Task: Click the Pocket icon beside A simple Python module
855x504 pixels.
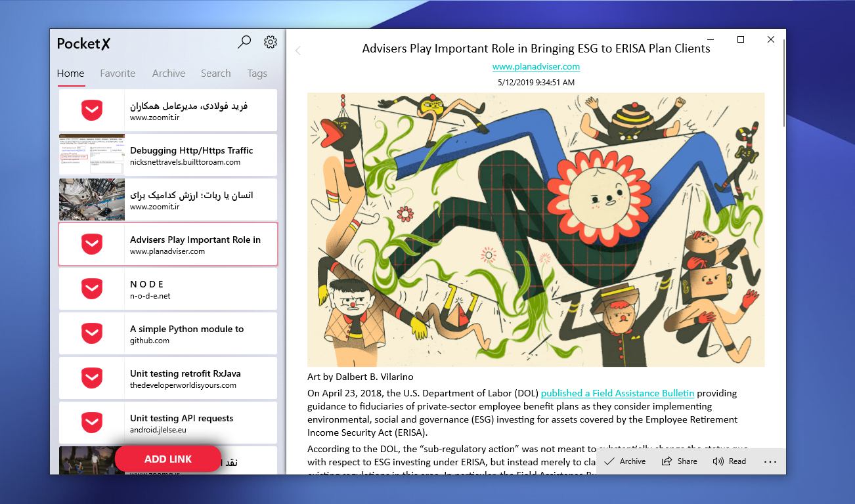Action: tap(92, 333)
